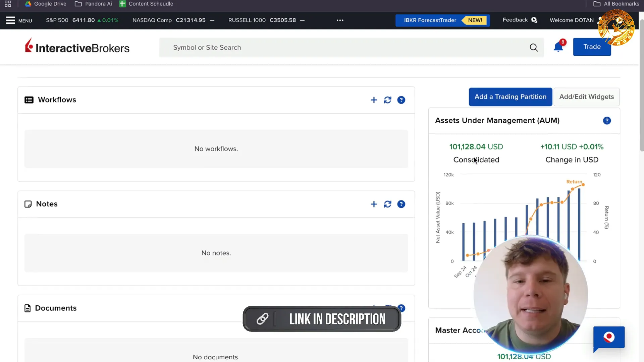
Task: Open help for Assets Under Management
Action: (607, 121)
